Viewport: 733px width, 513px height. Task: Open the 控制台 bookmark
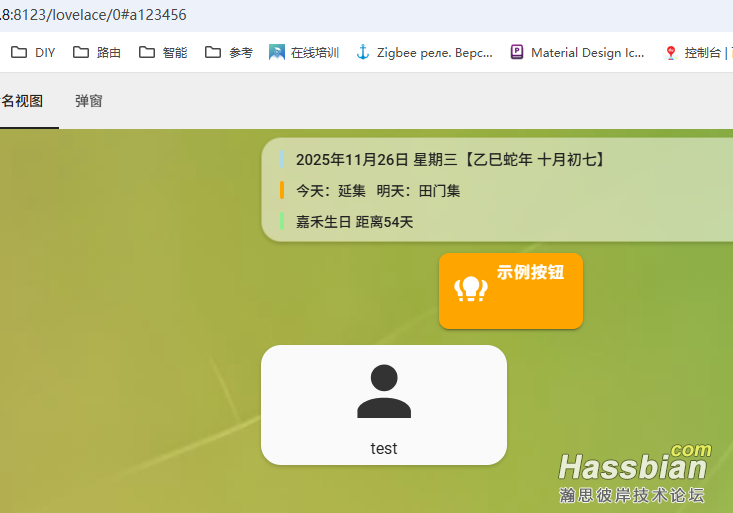pyautogui.click(x=697, y=52)
